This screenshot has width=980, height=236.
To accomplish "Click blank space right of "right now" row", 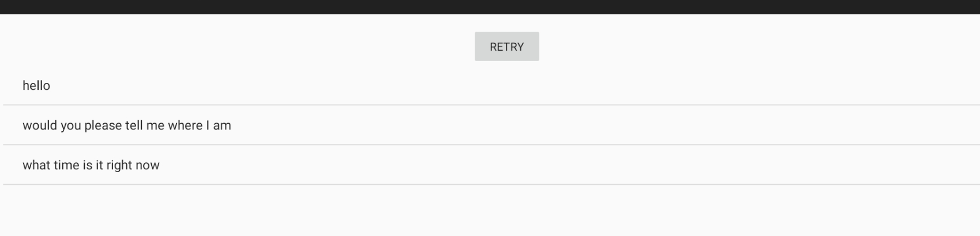I will point(571,165).
